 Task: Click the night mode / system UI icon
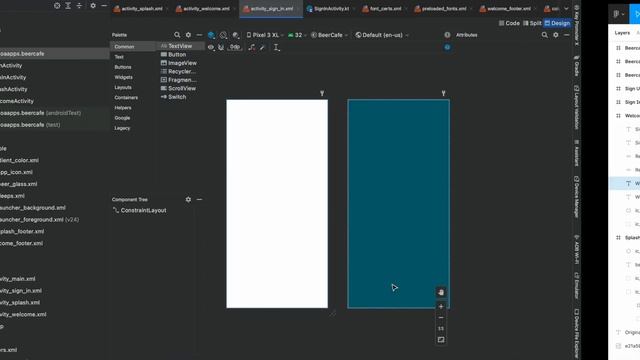pos(236,35)
